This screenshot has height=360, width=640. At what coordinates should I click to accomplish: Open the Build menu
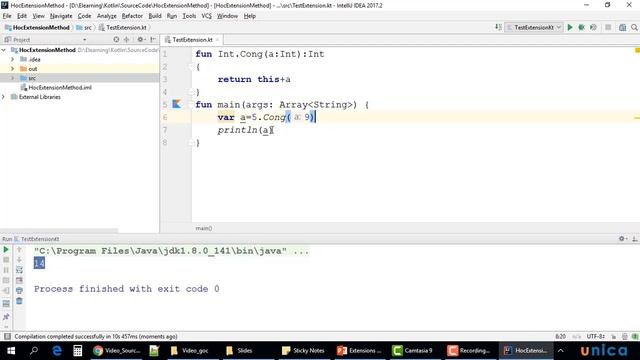[155, 16]
